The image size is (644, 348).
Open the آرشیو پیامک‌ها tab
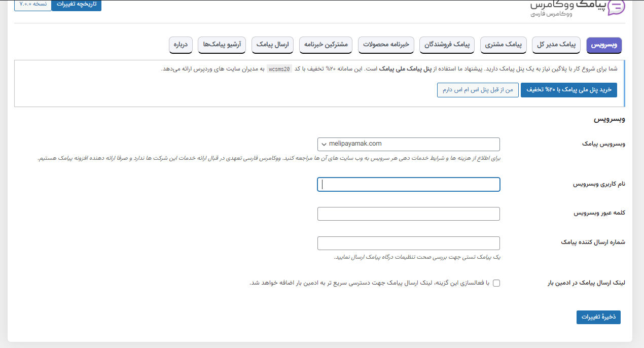(223, 45)
